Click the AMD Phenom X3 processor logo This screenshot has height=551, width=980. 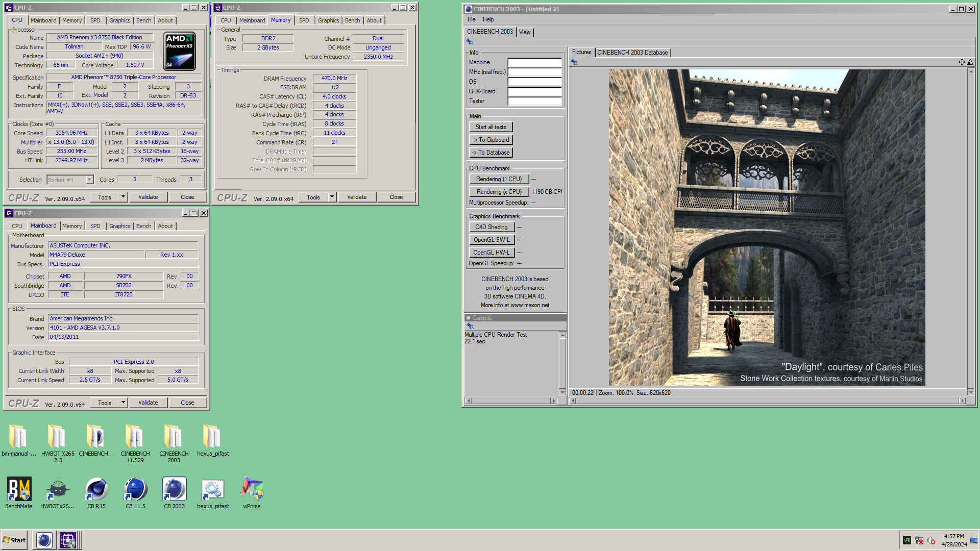[x=180, y=51]
